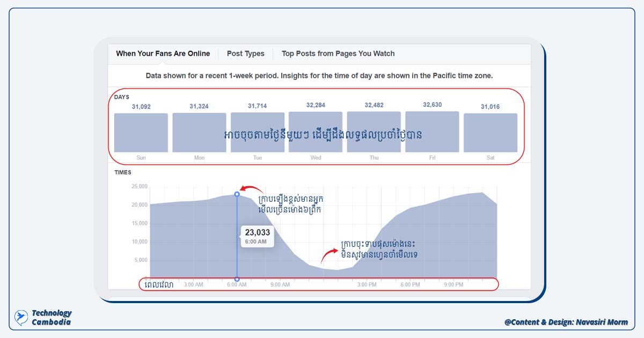644x338 pixels.
Task: Click the 6:00 PM time axis label
Action: 410,285
